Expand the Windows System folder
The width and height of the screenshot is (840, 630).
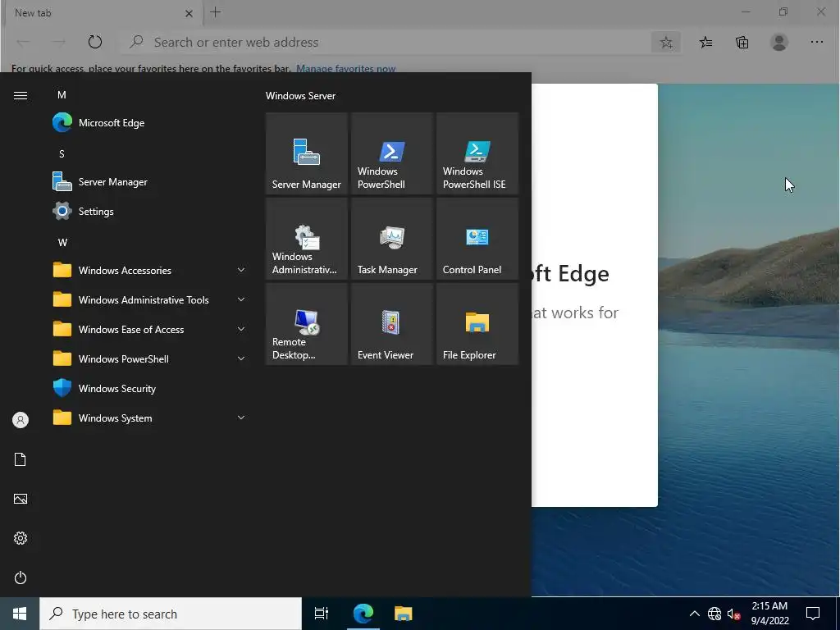pos(150,418)
